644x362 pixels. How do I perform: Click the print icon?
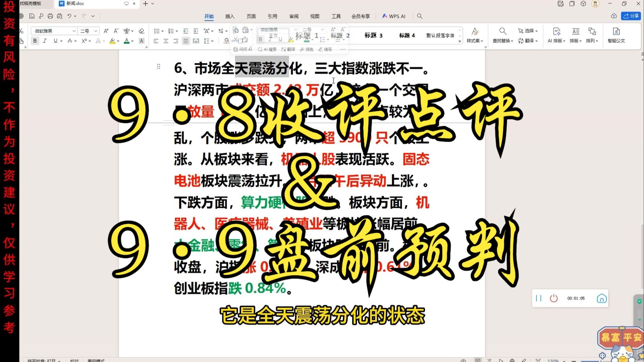(x=50, y=16)
